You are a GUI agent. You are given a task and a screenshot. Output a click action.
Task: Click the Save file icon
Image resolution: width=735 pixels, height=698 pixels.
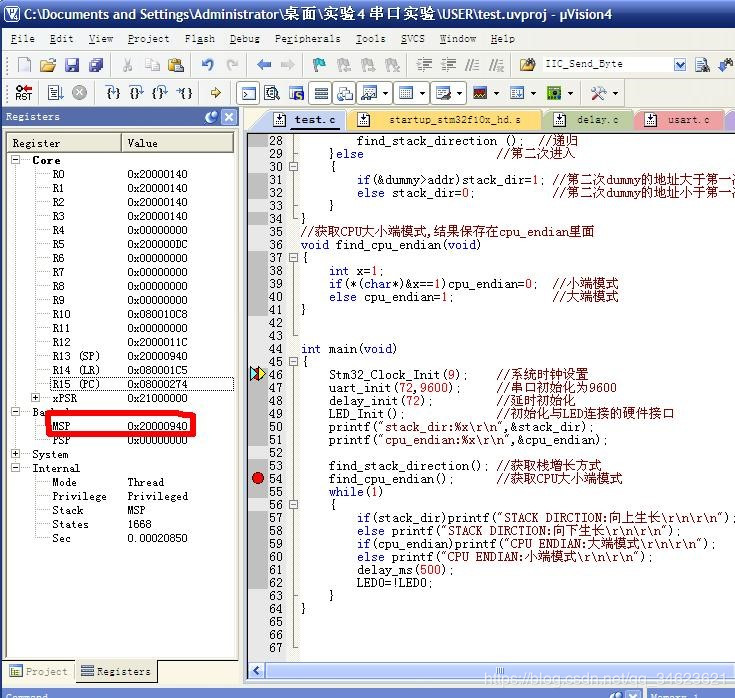(72, 65)
